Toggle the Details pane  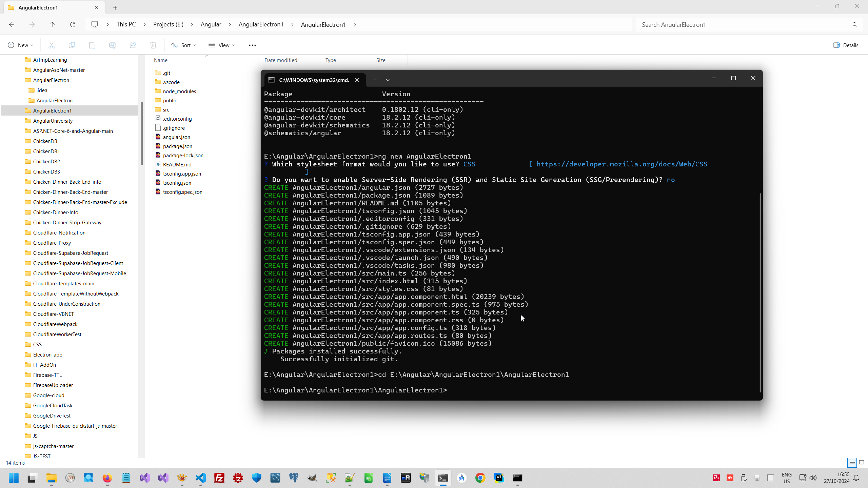click(x=846, y=45)
